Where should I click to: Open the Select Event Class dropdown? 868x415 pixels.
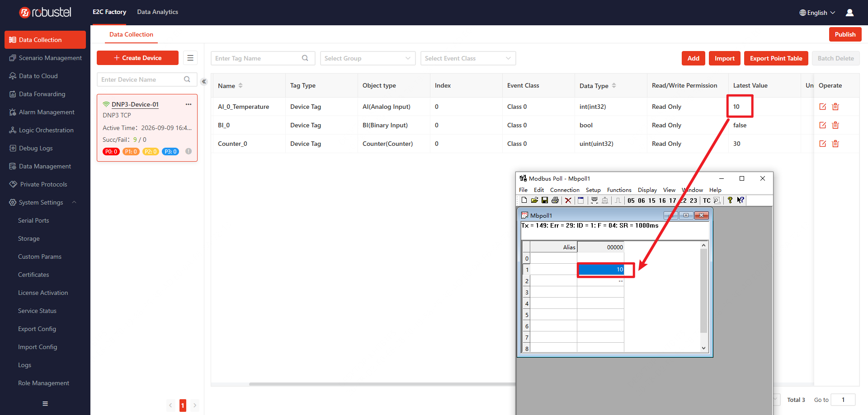point(468,58)
